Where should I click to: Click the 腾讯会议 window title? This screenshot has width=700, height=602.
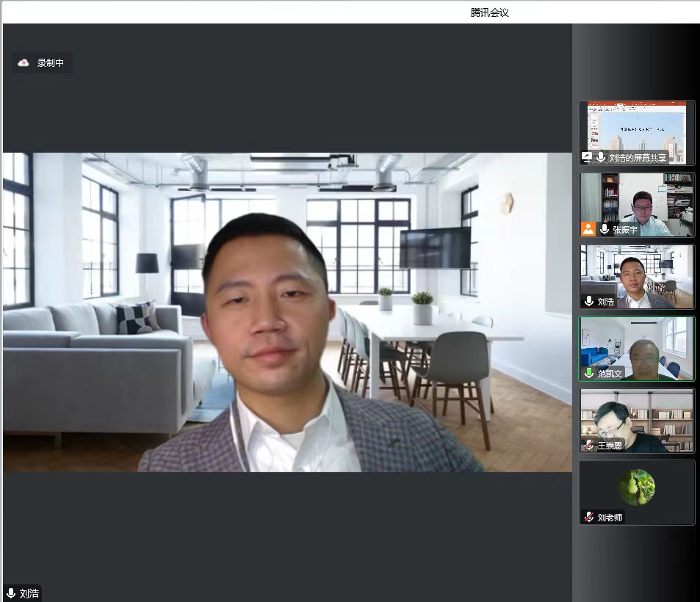click(x=489, y=12)
